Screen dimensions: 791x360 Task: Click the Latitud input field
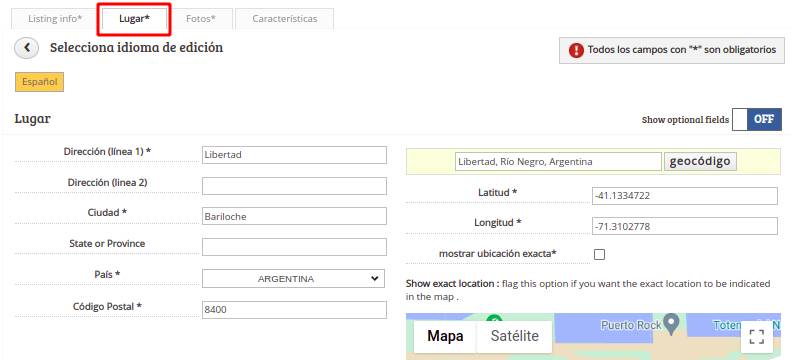pos(685,196)
